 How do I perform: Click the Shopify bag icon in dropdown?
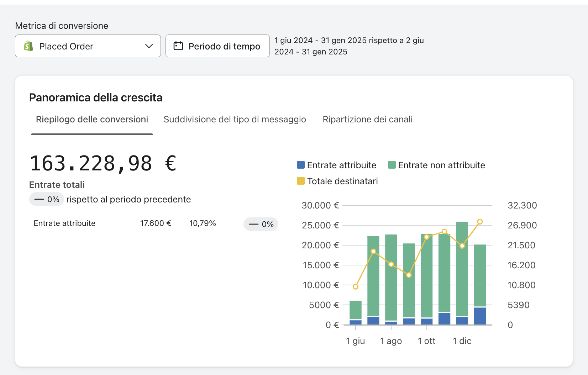28,46
